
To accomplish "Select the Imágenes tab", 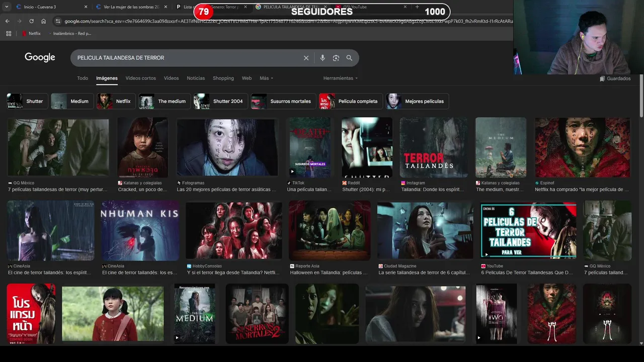I will (107, 78).
